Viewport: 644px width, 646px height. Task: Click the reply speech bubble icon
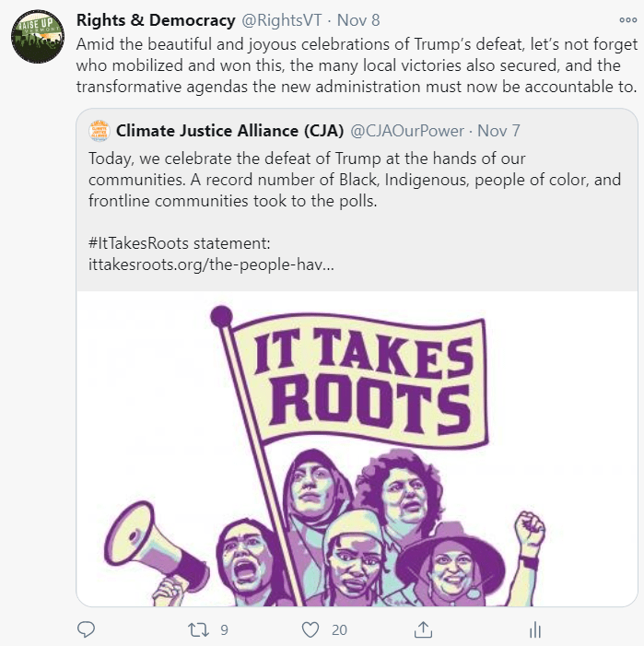pyautogui.click(x=87, y=629)
